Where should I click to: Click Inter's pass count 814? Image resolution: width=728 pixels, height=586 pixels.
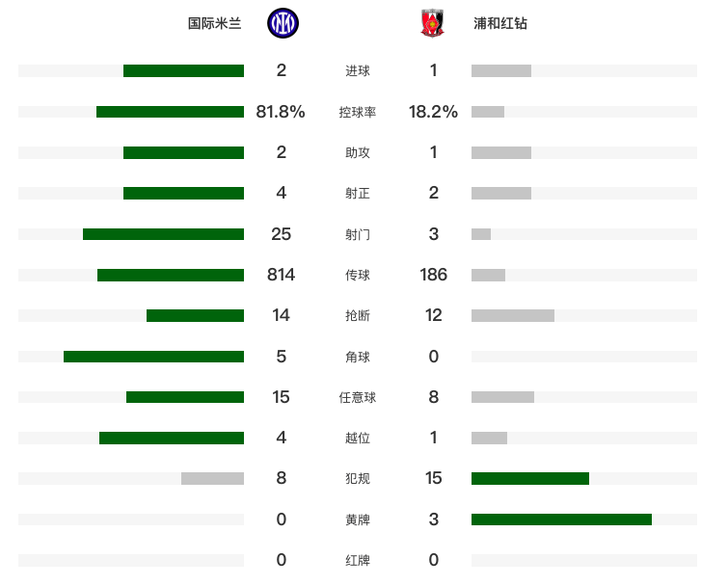click(x=281, y=275)
